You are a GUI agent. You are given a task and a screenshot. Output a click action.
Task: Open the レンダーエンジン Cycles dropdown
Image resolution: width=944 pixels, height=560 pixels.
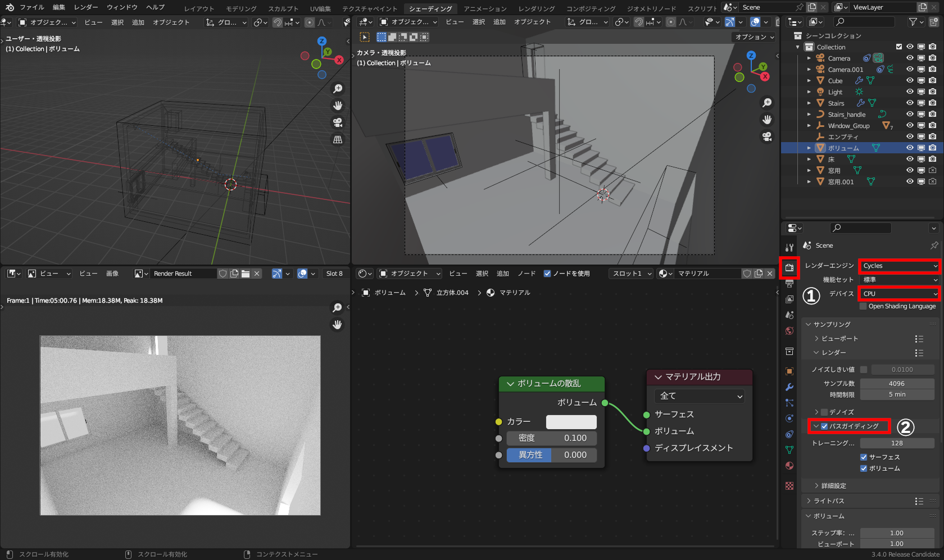click(x=899, y=266)
